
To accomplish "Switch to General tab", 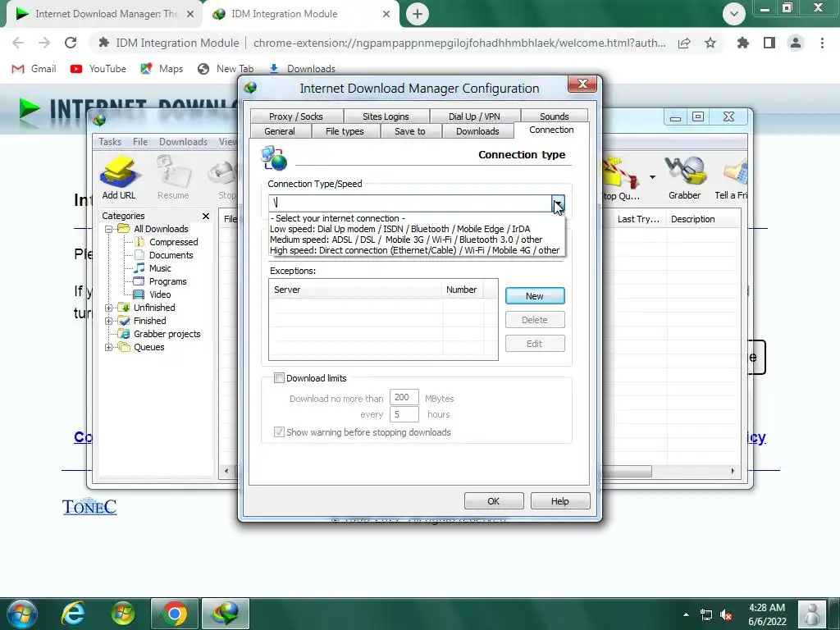I will click(280, 131).
